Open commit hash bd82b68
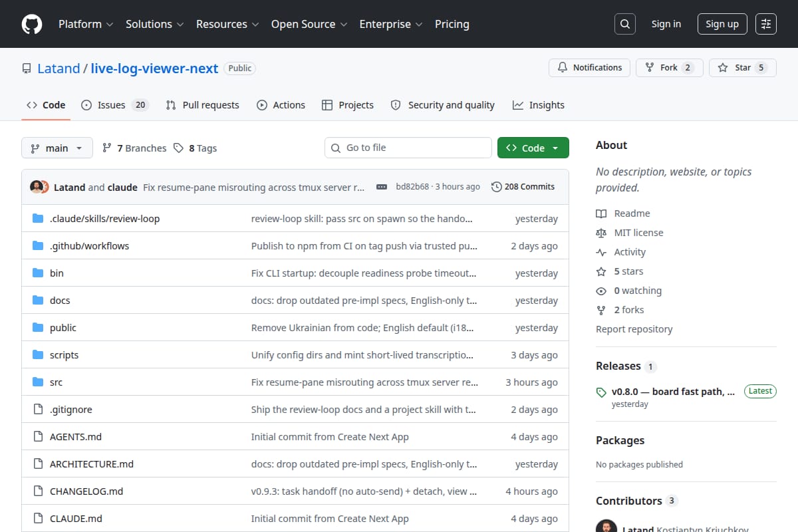 412,187
